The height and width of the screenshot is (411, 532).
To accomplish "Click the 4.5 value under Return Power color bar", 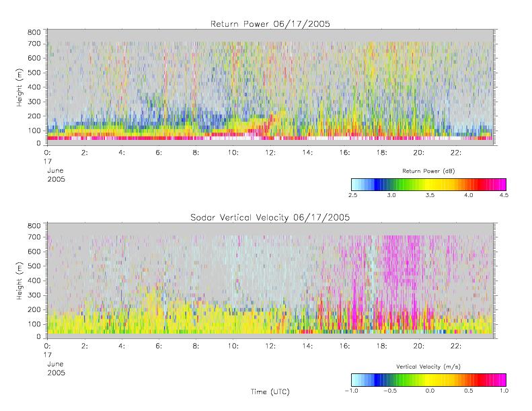I will point(504,195).
